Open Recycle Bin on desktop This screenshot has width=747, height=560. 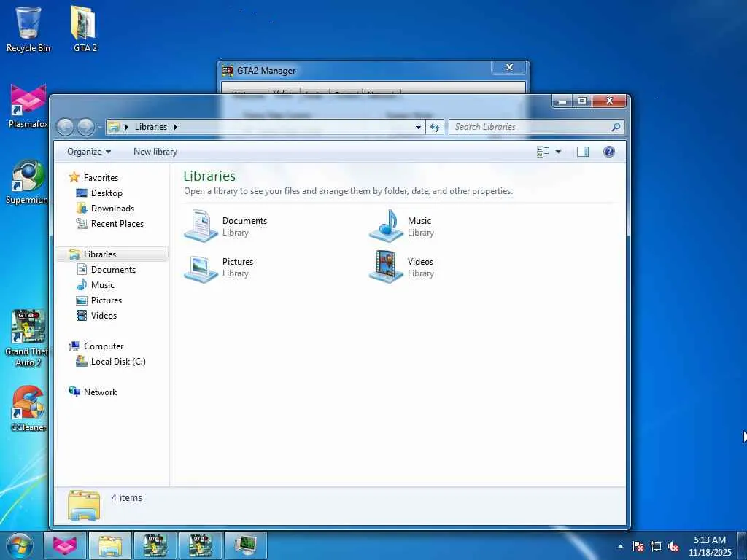(28, 29)
